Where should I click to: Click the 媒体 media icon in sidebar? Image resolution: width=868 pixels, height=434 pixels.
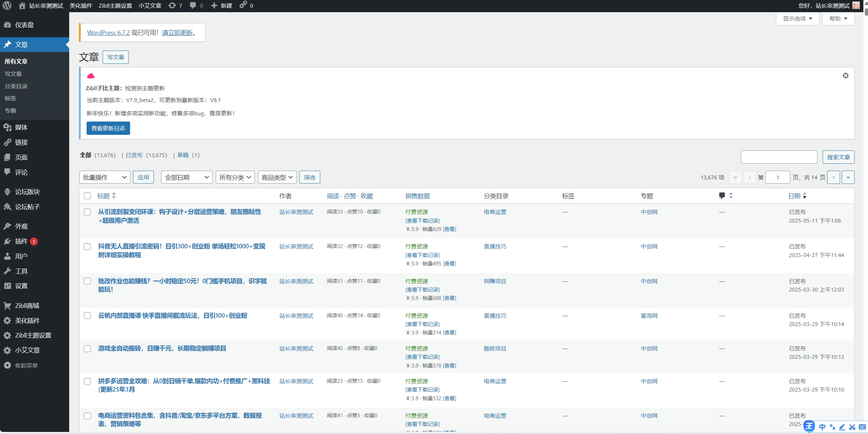[x=7, y=127]
